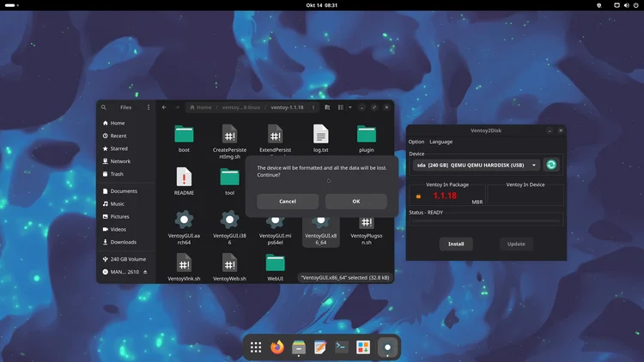Open Videos in Files sidebar

point(125,229)
